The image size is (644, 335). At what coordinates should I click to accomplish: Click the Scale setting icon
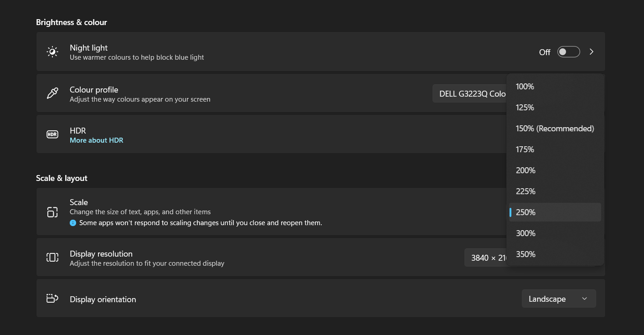click(x=52, y=212)
